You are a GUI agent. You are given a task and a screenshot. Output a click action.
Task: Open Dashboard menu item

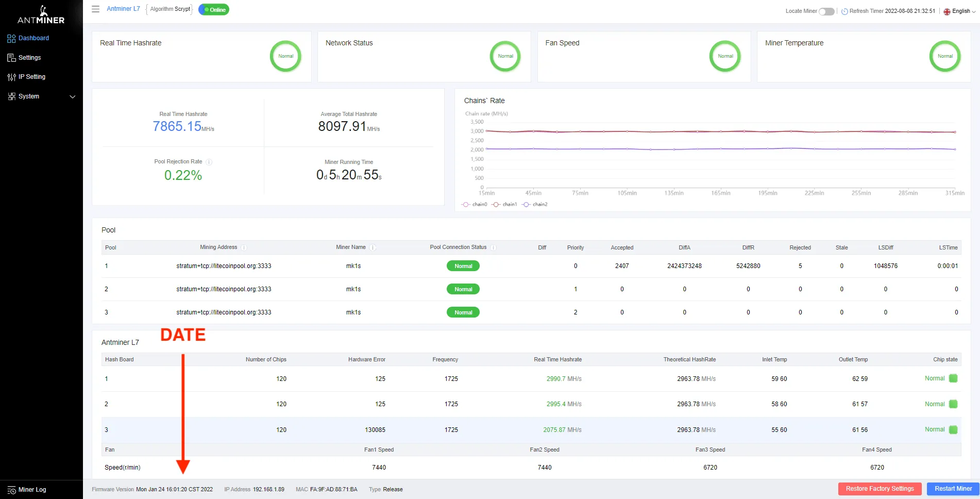(33, 38)
